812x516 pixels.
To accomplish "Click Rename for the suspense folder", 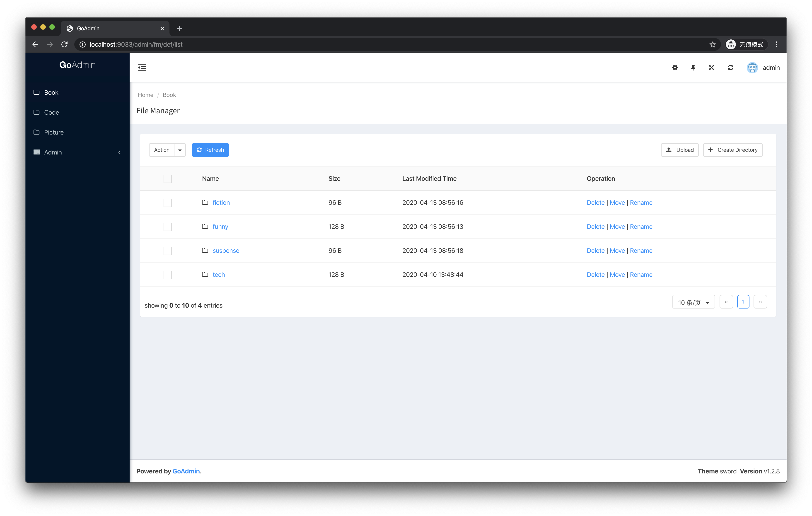I will pos(641,251).
